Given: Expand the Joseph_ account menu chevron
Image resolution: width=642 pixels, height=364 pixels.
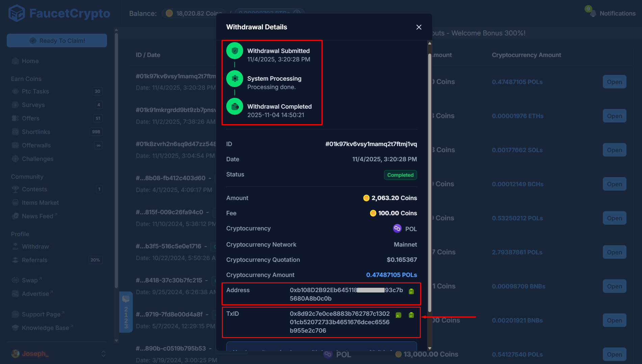Looking at the screenshot, I should pos(103,353).
